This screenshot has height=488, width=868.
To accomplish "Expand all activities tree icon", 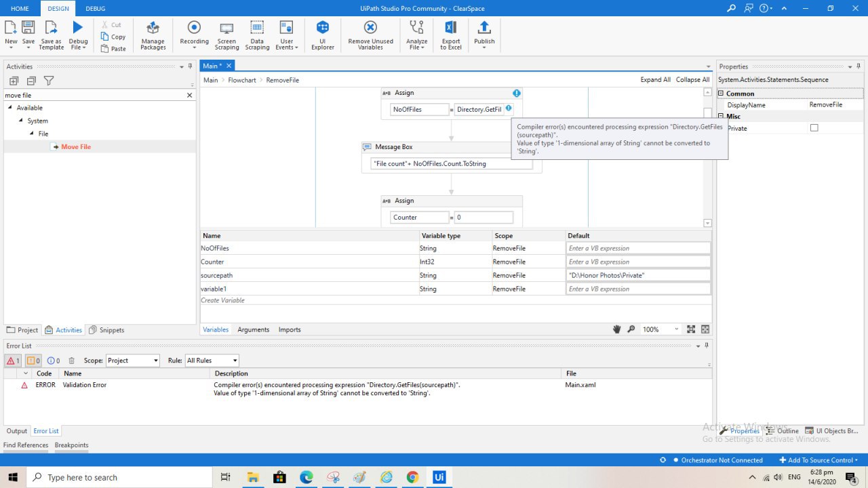I will click(14, 81).
